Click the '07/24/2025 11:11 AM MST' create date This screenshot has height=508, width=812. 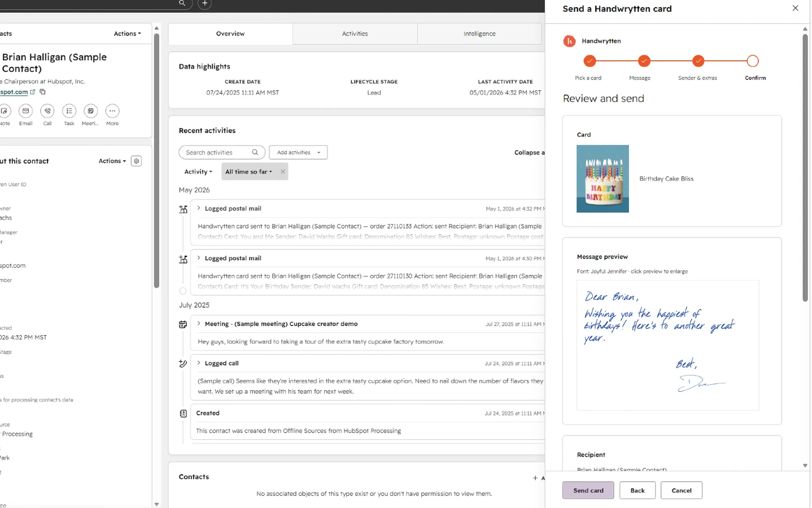point(242,93)
